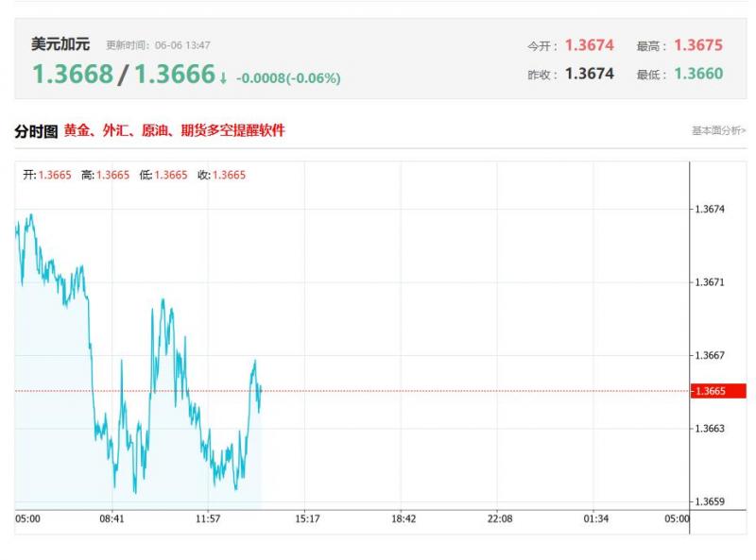Click the chart 收 value 1.3665
This screenshot has height=560, width=756.
coord(229,175)
